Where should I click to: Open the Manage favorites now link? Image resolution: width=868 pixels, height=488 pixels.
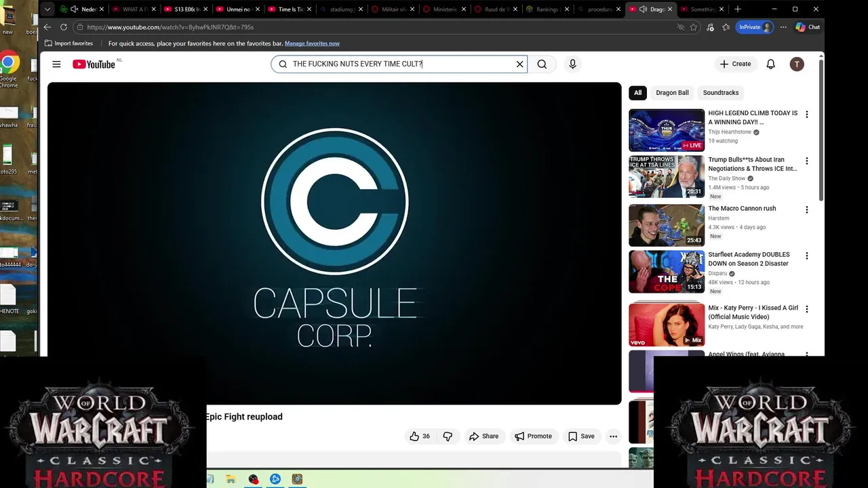pos(312,43)
